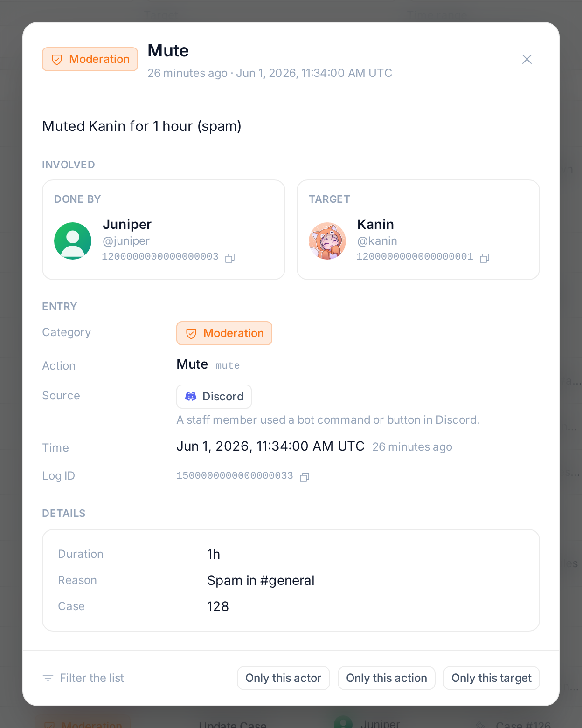Click the @kanin handle
This screenshot has width=582, height=728.
coord(377,241)
